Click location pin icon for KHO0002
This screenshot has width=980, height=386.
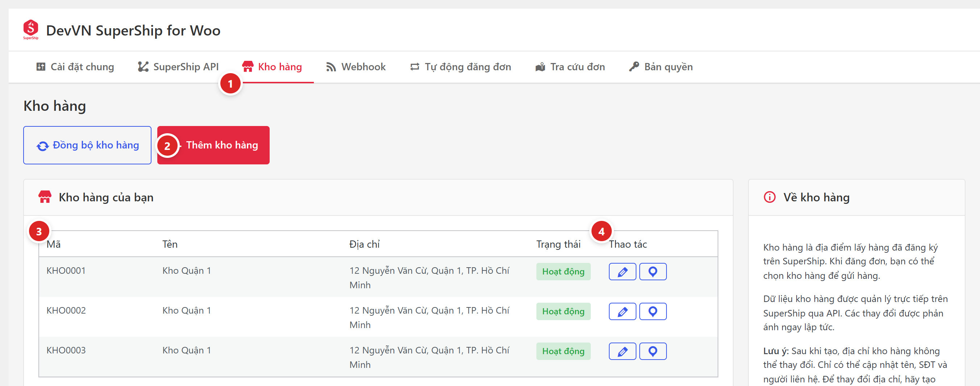pyautogui.click(x=653, y=311)
